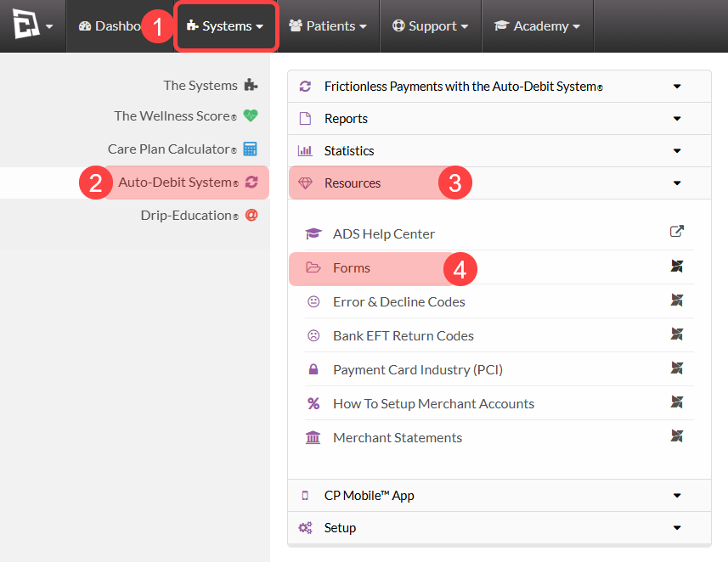Open the Academy menu

[x=538, y=26]
